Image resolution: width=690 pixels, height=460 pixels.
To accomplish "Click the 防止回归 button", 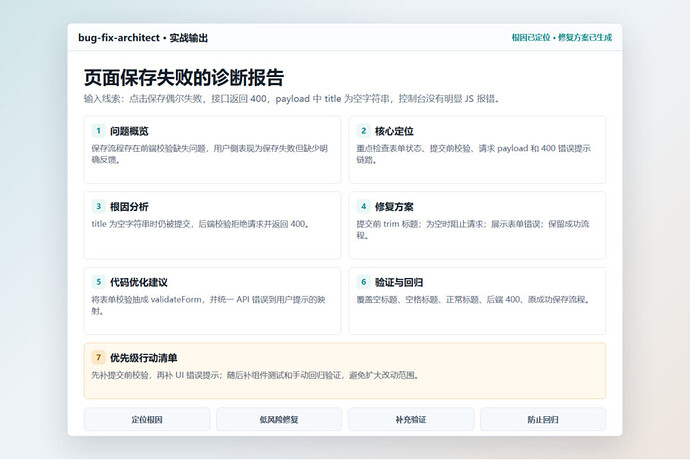I will tap(543, 420).
